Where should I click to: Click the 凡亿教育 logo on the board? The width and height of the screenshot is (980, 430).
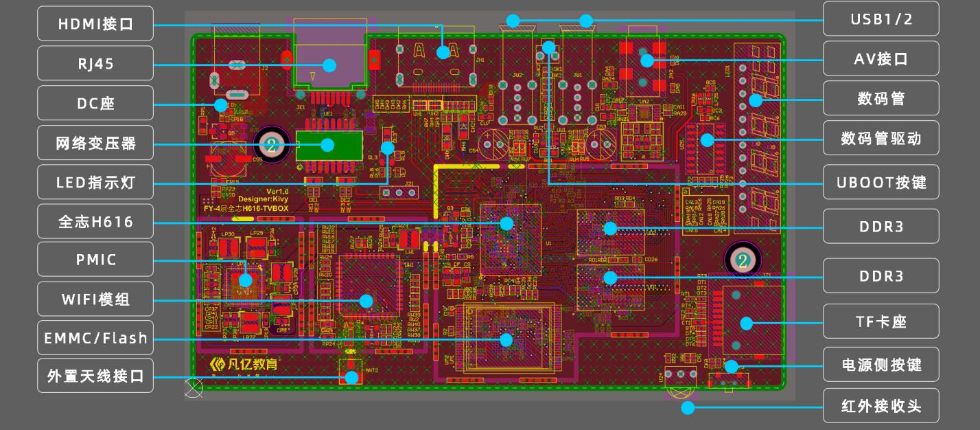pyautogui.click(x=244, y=365)
